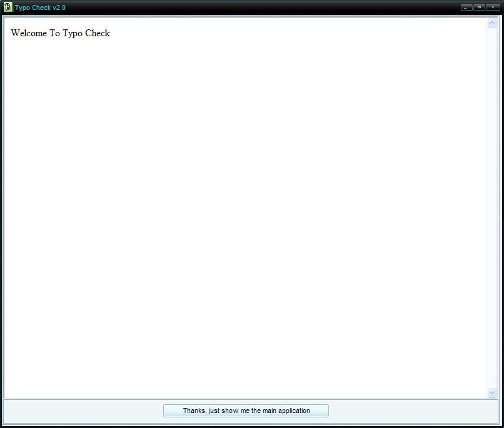Click the "Typo Check v2.0" title text
This screenshot has height=428, width=504.
pyautogui.click(x=40, y=7)
